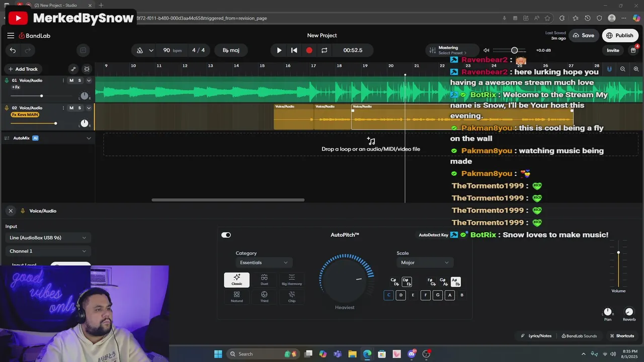Click the Invite button
Screen dimensions: 644x362
click(x=613, y=50)
